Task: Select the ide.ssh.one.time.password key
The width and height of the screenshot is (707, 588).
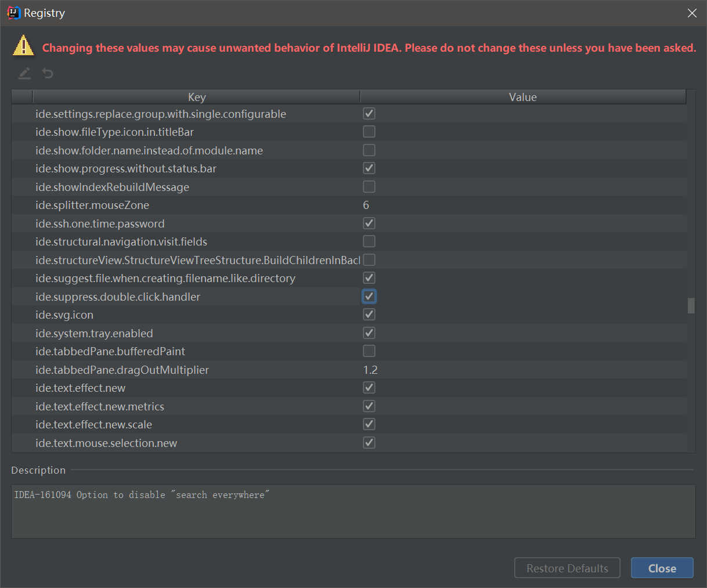Action: click(x=100, y=223)
